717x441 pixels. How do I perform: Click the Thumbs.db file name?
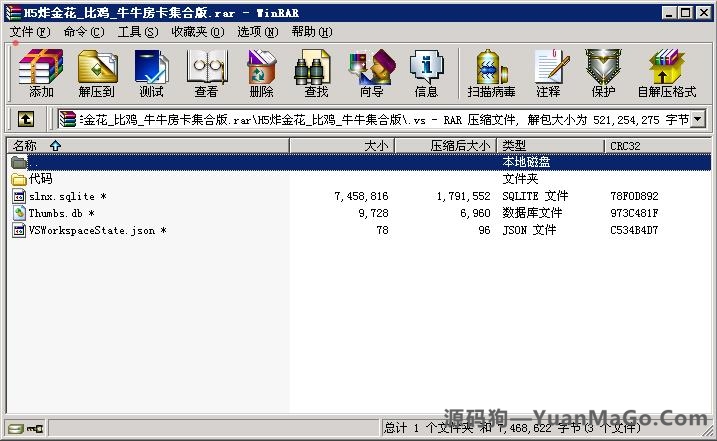pos(62,213)
